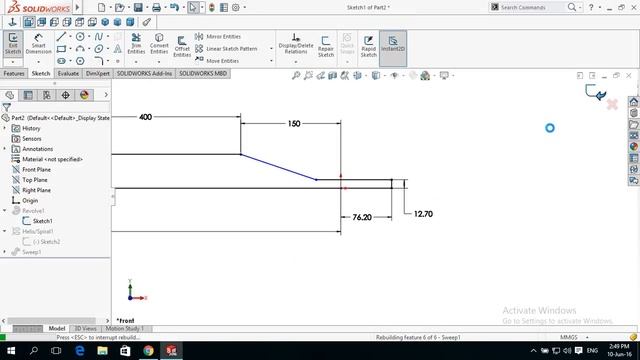Choose the Spline sketch tool
The height and width of the screenshot is (360, 640).
[99, 37]
